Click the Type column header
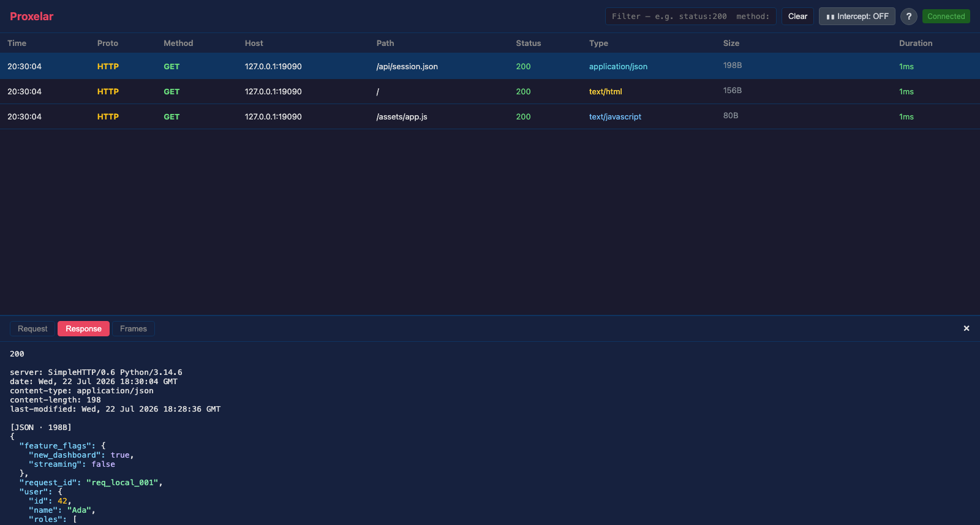Viewport: 980px width, 525px height. [598, 43]
